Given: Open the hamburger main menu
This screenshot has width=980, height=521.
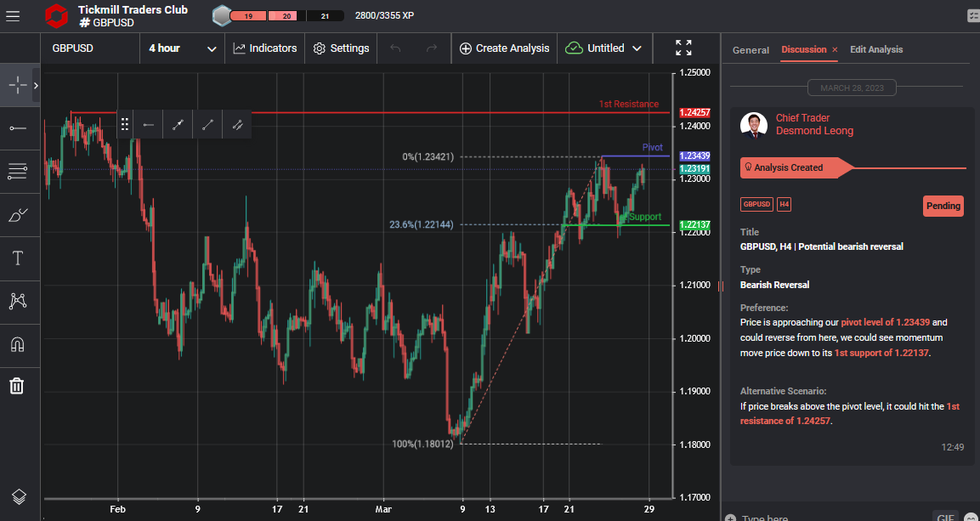Looking at the screenshot, I should click(13, 15).
